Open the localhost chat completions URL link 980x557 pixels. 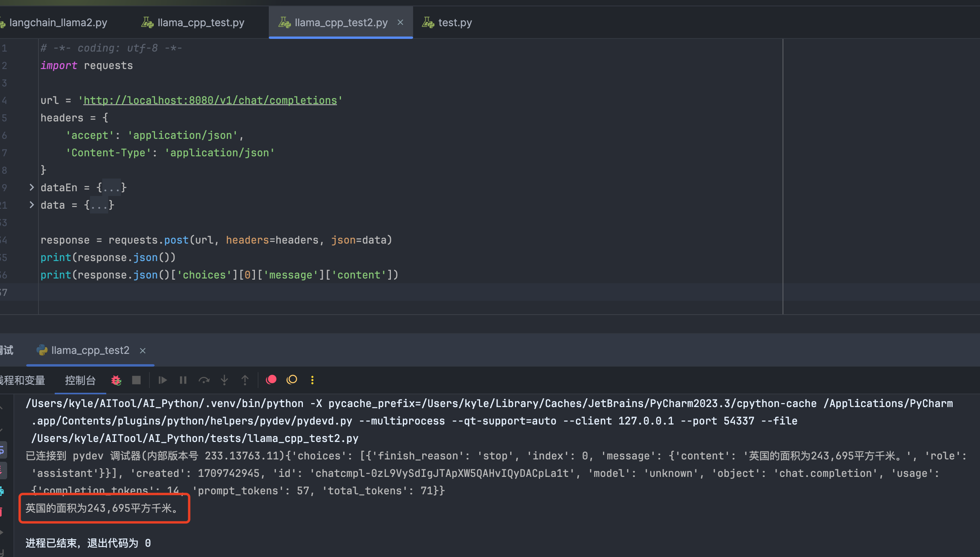tap(210, 100)
